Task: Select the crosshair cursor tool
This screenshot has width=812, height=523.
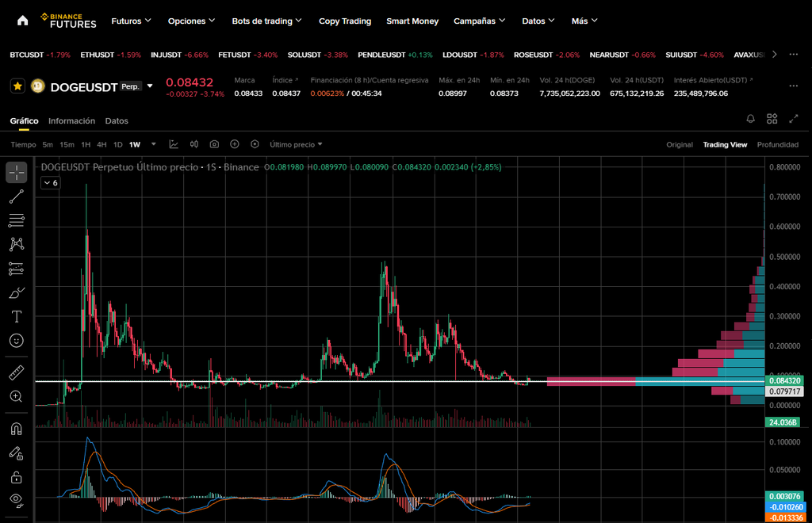Action: 17,172
